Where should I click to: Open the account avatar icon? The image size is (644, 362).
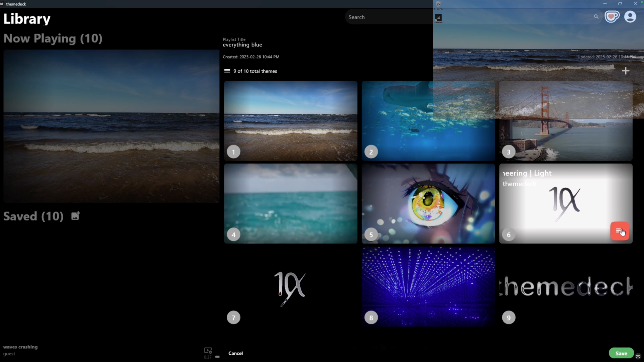click(630, 17)
